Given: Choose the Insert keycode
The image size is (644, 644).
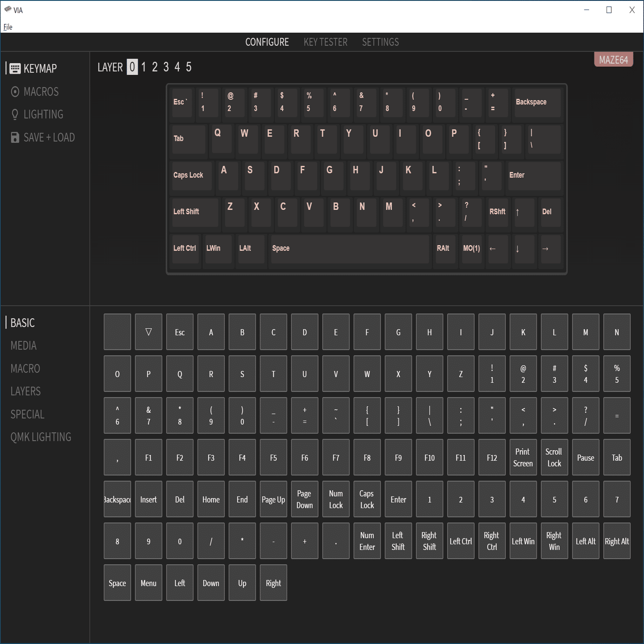Looking at the screenshot, I should click(148, 499).
